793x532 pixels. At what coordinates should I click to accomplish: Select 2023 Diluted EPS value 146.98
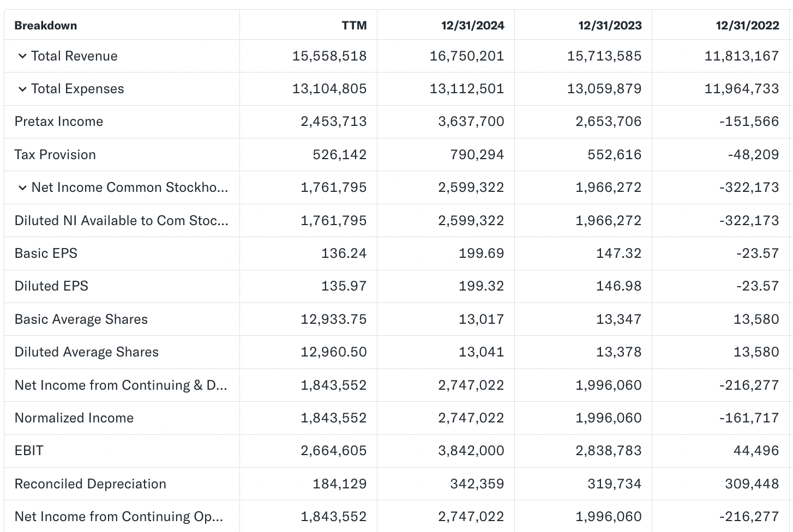pyautogui.click(x=619, y=286)
